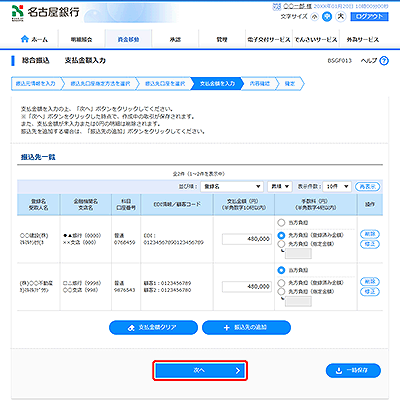Select small font size circle button
The width and height of the screenshot is (400, 414).
314,17
